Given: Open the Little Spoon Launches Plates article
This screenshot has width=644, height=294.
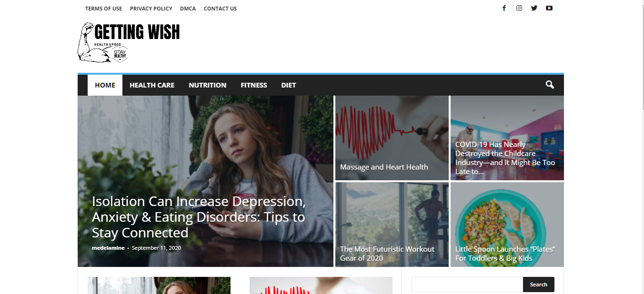Looking at the screenshot, I should point(505,254).
